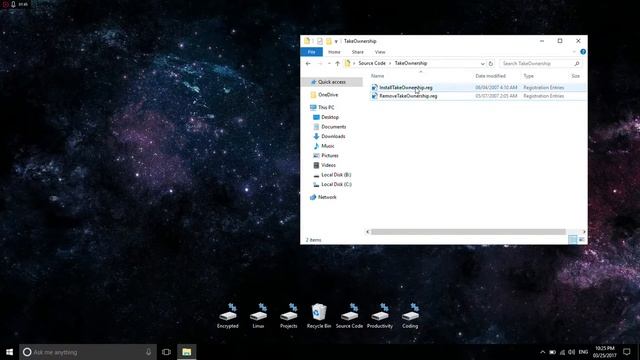Select the Coding desktop shortcut
Screen dimensions: 640x360
(x=410, y=316)
